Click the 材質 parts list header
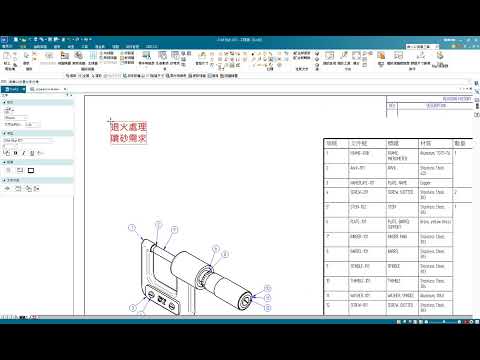480x360 pixels. pos(426,144)
